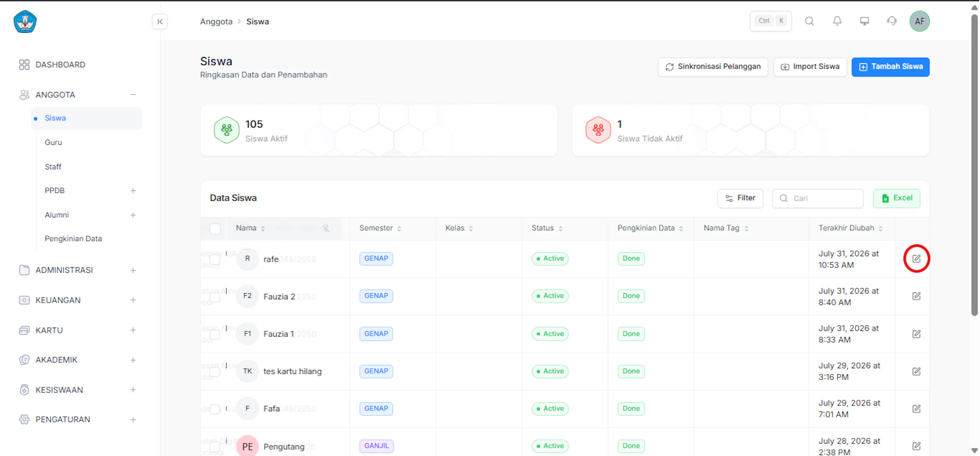The height and width of the screenshot is (456, 980).
Task: Sort by the Pengkinian Data column header
Action: [x=650, y=228]
